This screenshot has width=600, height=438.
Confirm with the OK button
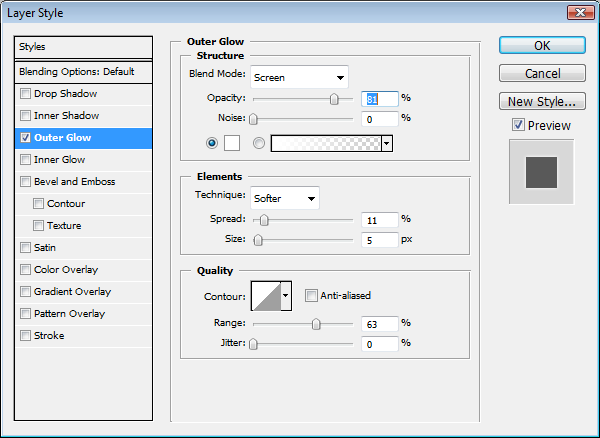tap(542, 46)
